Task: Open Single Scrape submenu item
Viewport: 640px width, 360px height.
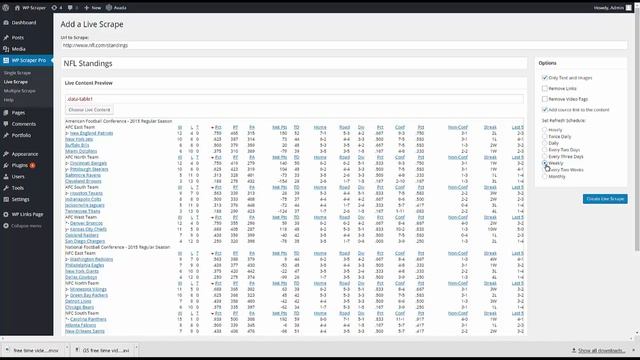Action: point(17,73)
